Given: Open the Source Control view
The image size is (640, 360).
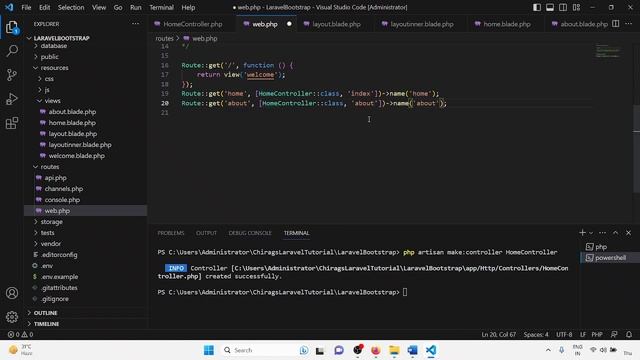Looking at the screenshot, I should coord(12,75).
